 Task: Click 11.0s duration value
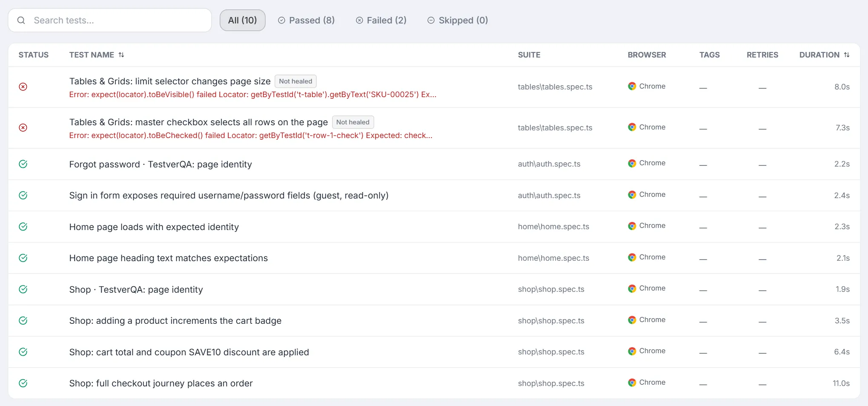click(x=841, y=383)
